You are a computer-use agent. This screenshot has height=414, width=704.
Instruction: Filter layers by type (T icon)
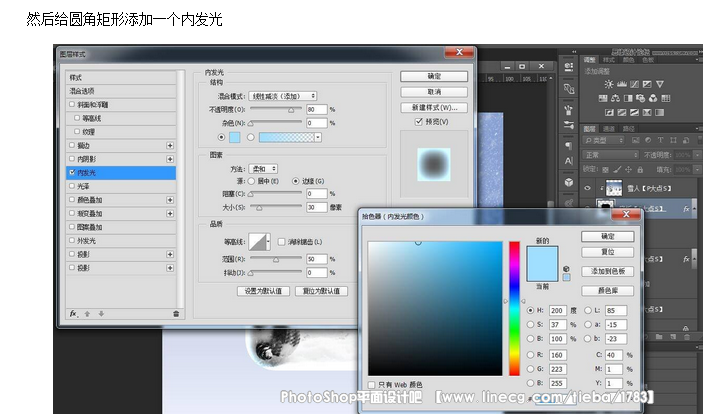point(660,141)
